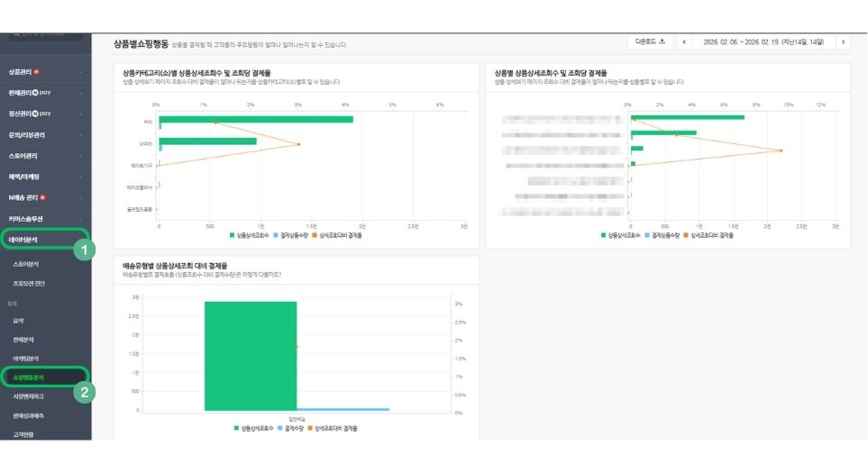Click the longest green bar in product chart

[x=688, y=117]
